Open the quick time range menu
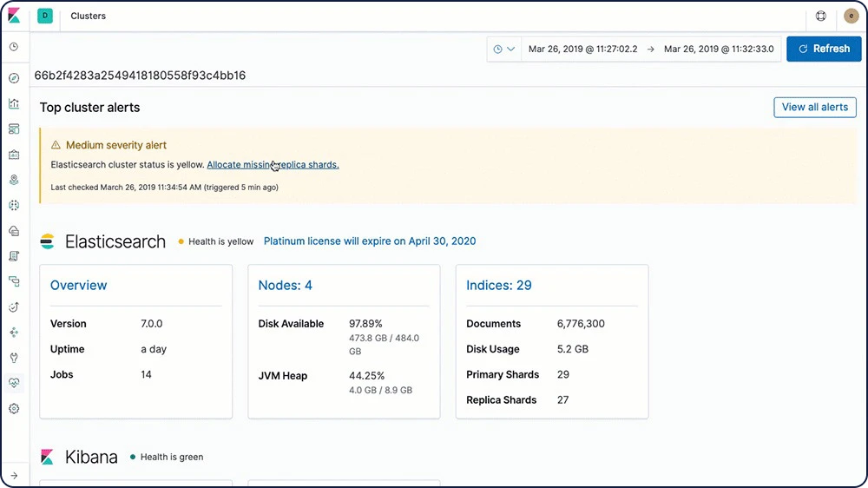The height and width of the screenshot is (488, 868). (x=503, y=49)
